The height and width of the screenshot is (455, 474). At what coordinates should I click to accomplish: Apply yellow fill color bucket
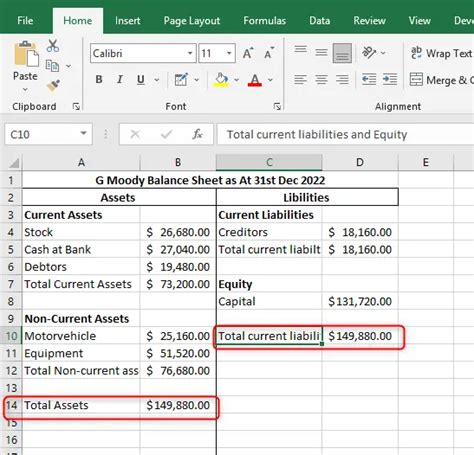[x=222, y=80]
